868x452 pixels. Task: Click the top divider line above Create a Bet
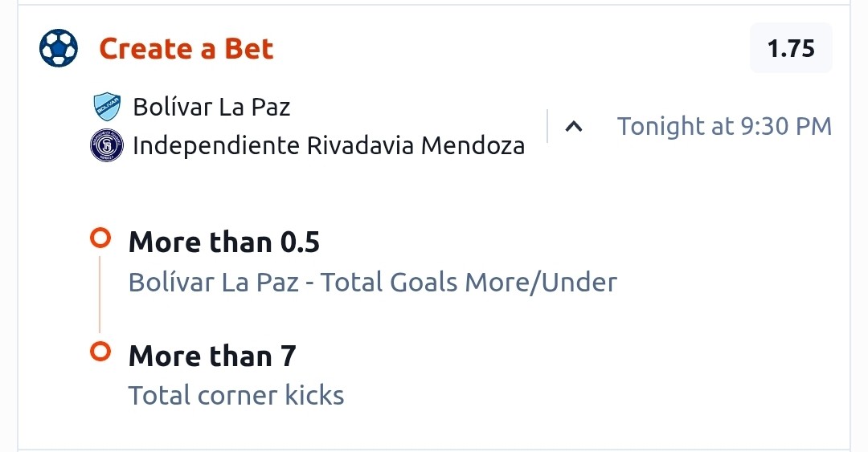tap(434, 5)
